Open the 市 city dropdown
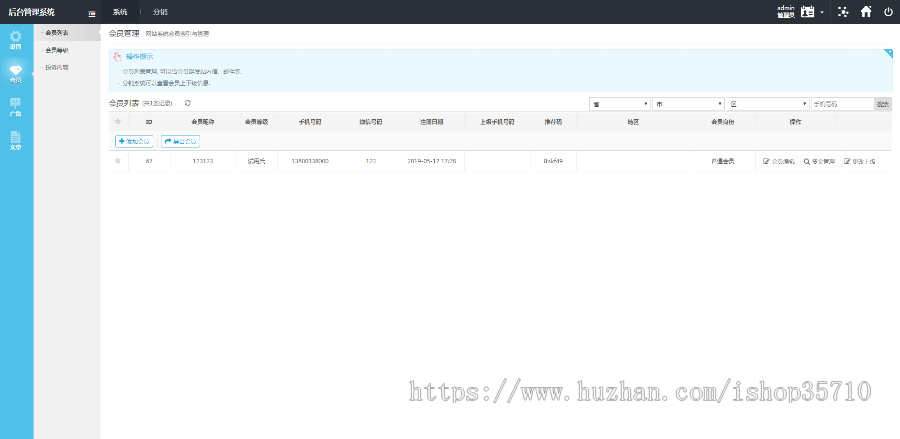Viewport: 900px width, 439px height. coord(688,104)
